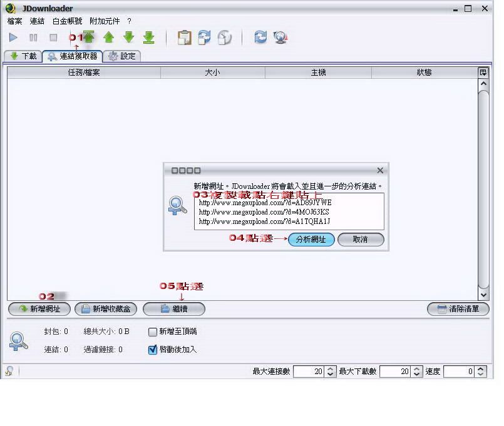Click the double-document refresh toolbar icon
Viewport: 504px width, 426px height.
205,38
